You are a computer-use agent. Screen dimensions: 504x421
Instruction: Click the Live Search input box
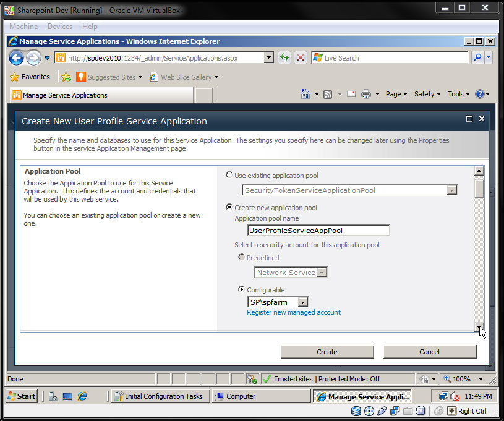[390, 58]
